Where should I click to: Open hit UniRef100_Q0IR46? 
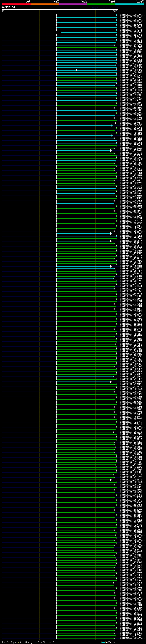(x=131, y=27)
